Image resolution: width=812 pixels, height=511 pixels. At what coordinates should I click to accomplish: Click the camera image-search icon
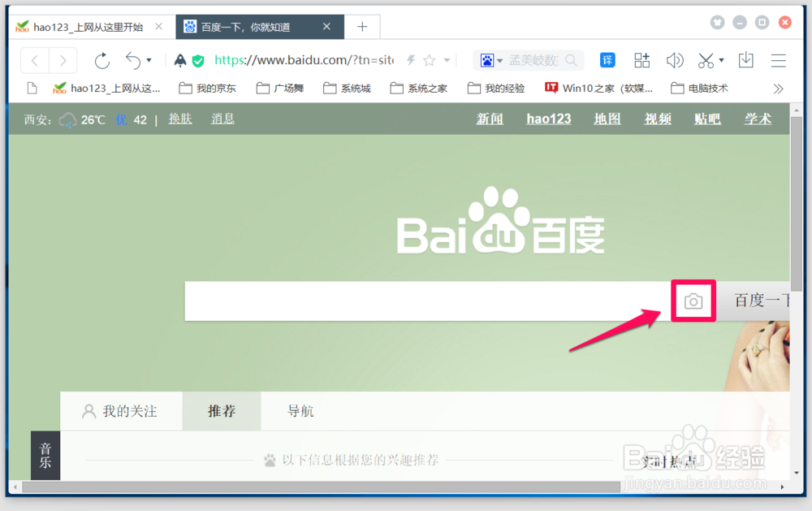click(x=693, y=301)
